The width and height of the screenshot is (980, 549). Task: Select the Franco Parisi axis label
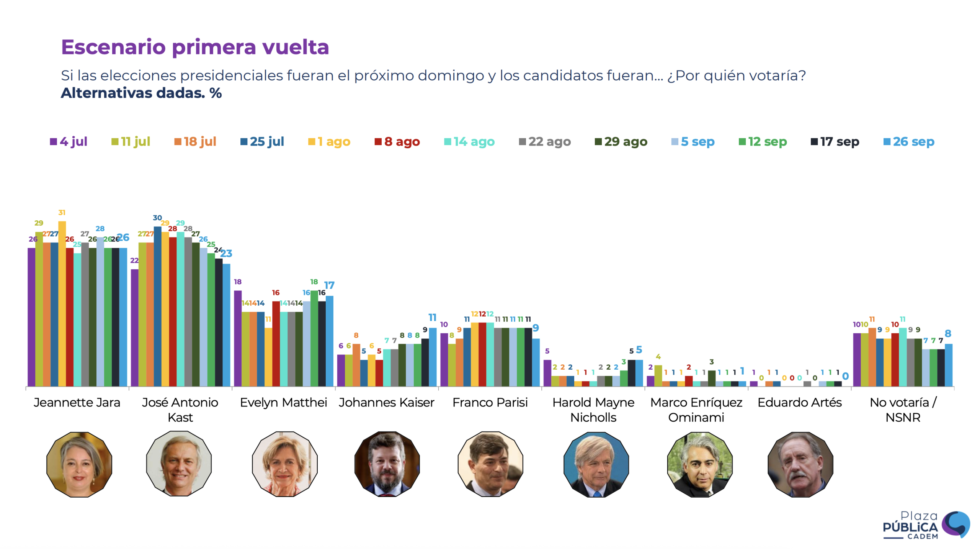click(x=490, y=402)
